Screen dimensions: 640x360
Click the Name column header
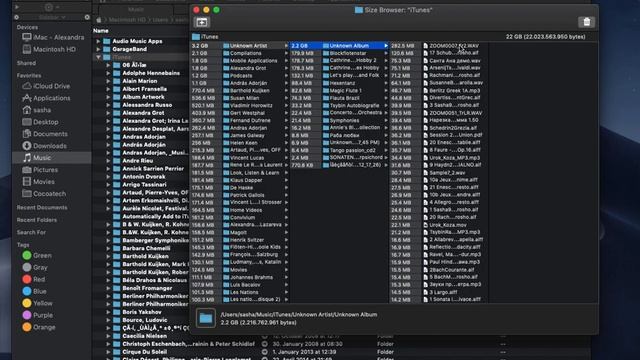[x=100, y=31]
